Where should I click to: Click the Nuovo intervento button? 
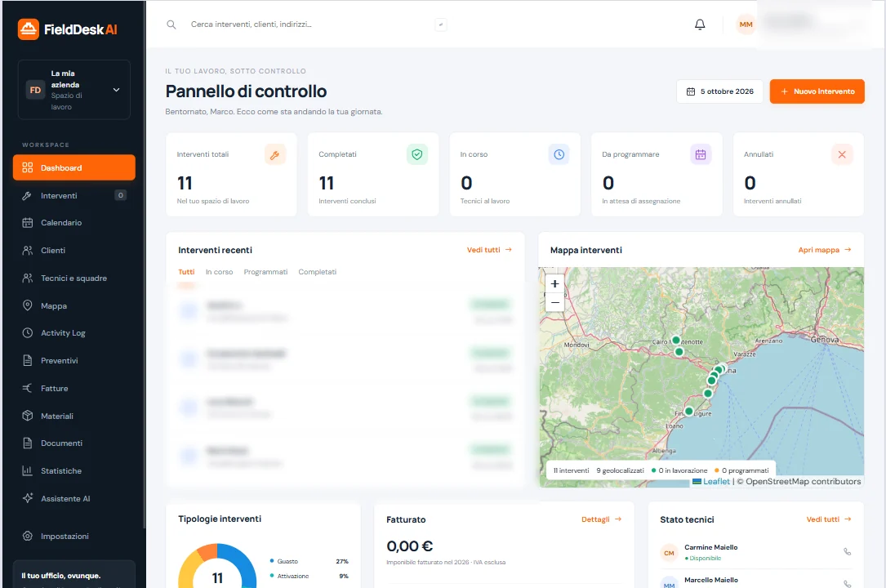pos(817,91)
